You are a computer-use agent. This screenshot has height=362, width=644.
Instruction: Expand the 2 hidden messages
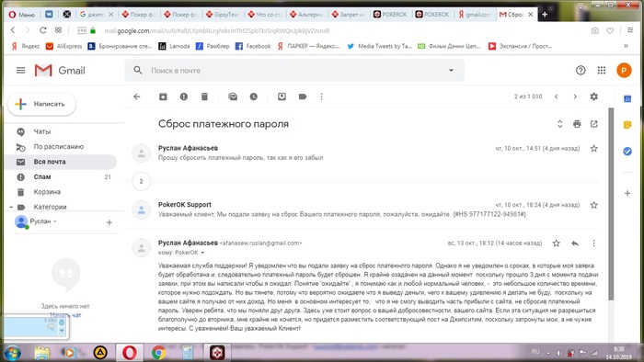pyautogui.click(x=142, y=181)
